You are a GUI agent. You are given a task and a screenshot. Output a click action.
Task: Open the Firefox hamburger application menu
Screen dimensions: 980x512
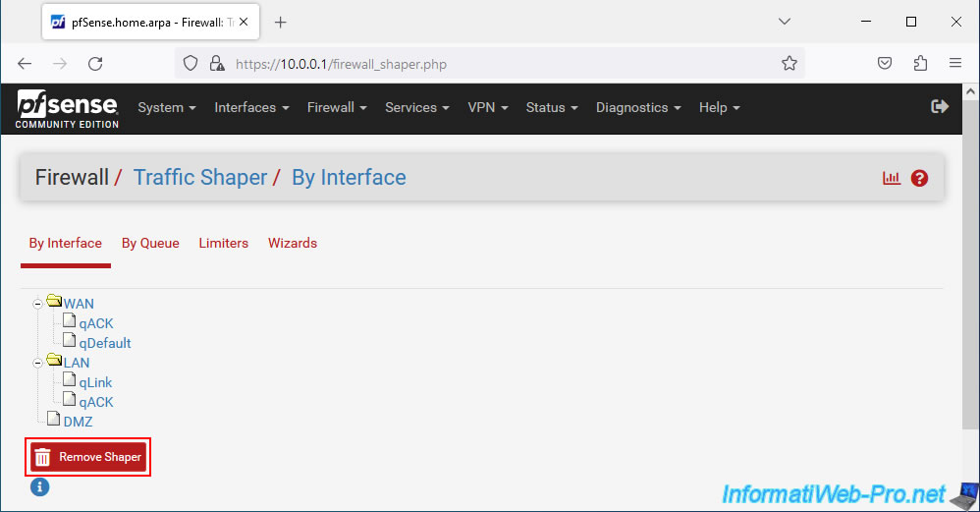pos(955,64)
